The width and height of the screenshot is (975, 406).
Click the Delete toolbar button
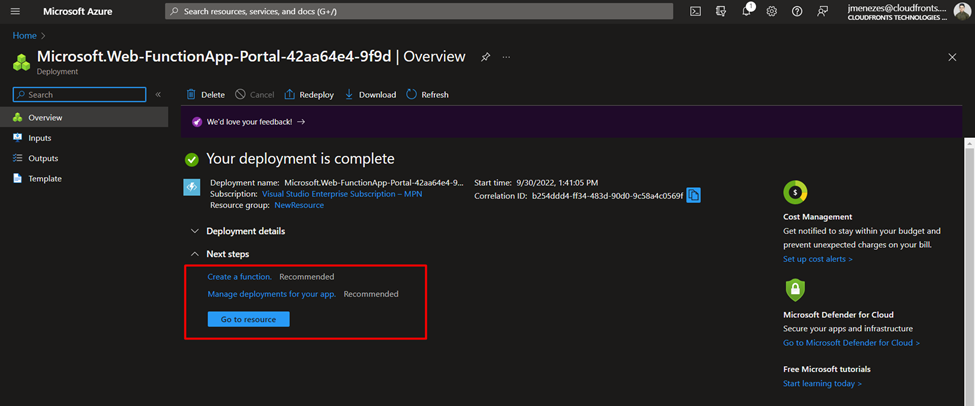pyautogui.click(x=206, y=95)
